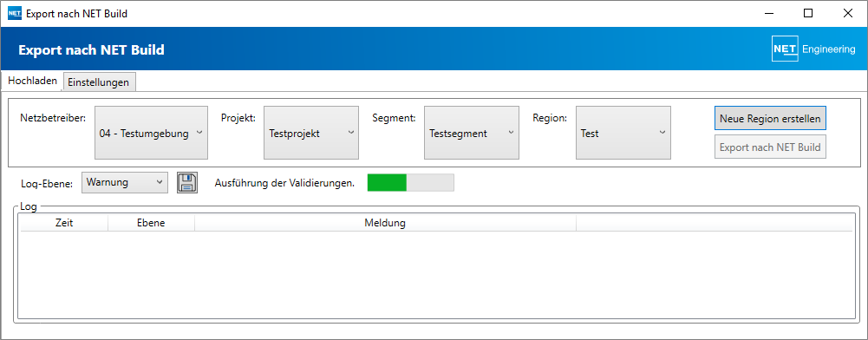Switch to the Einstellungen tab

click(99, 82)
